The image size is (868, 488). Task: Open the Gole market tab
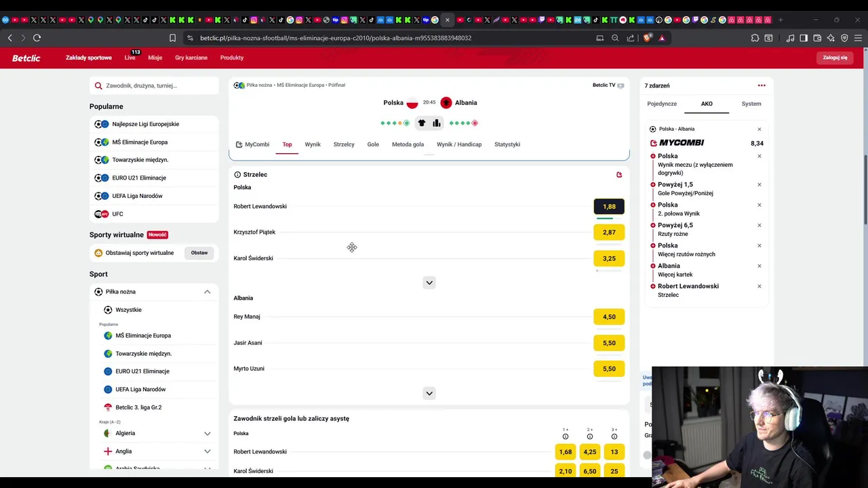[x=373, y=144]
